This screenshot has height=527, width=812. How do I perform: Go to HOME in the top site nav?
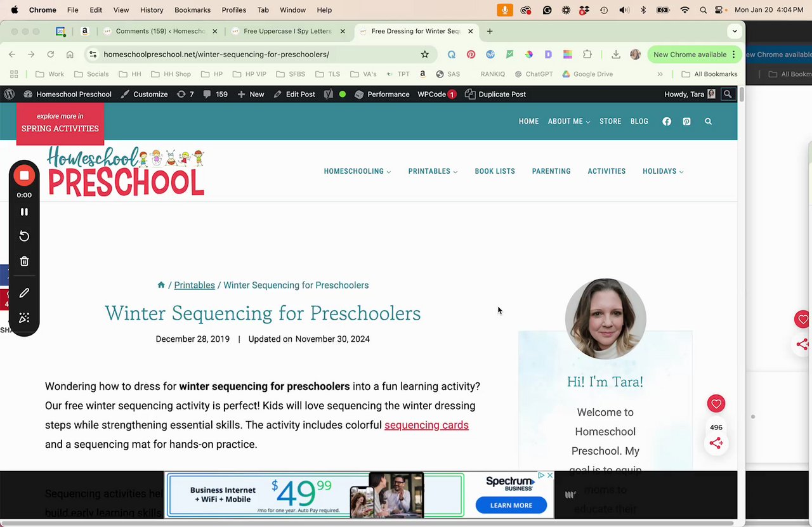pyautogui.click(x=528, y=121)
